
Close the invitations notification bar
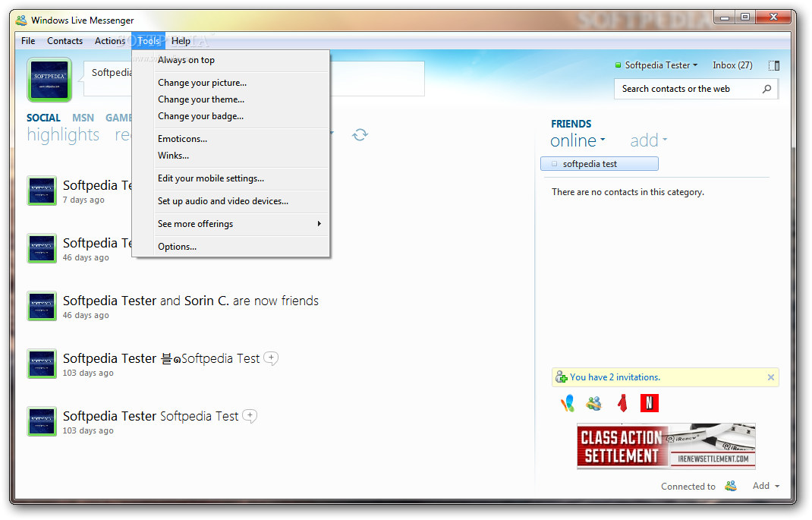pyautogui.click(x=770, y=377)
